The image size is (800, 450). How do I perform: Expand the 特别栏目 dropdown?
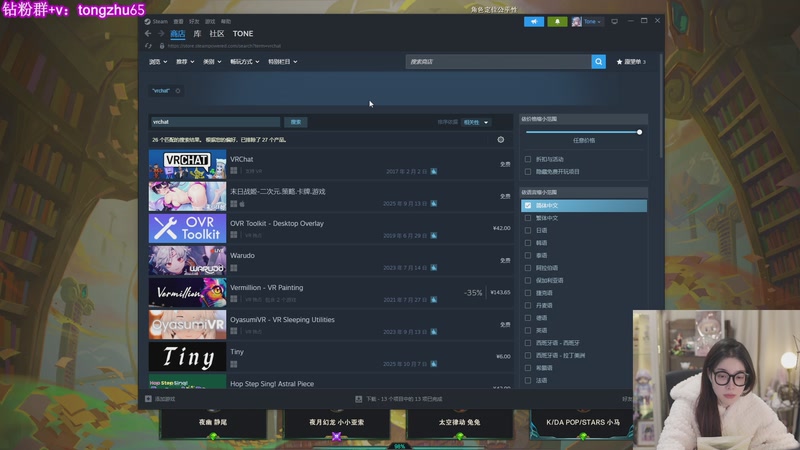pos(283,62)
